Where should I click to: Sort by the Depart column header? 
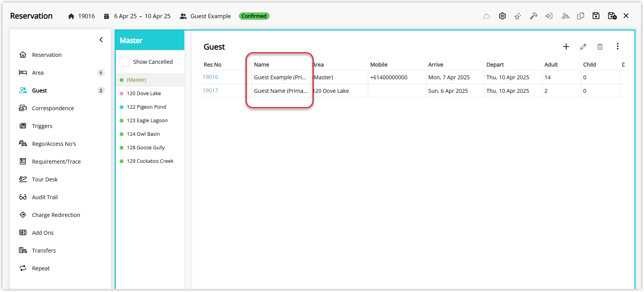[x=495, y=65]
